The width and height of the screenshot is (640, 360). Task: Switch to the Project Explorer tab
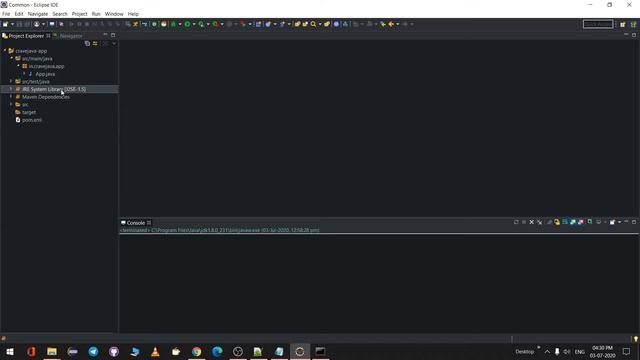coord(26,36)
